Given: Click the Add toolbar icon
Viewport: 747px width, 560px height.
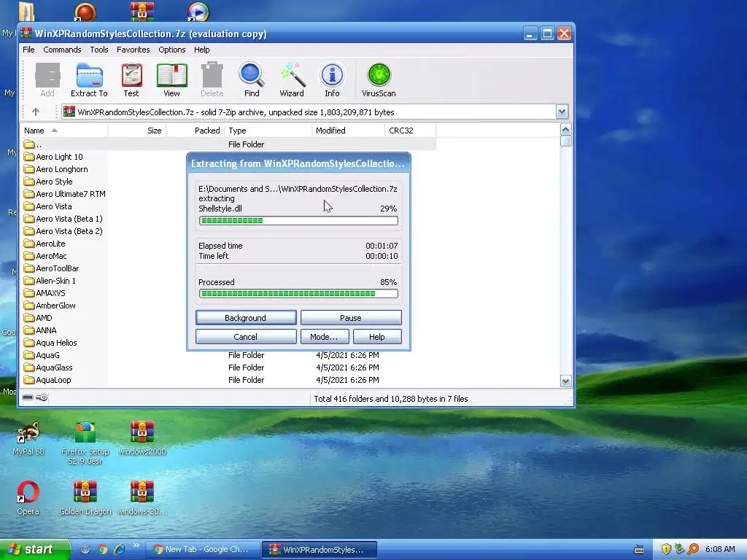Looking at the screenshot, I should coord(47,80).
